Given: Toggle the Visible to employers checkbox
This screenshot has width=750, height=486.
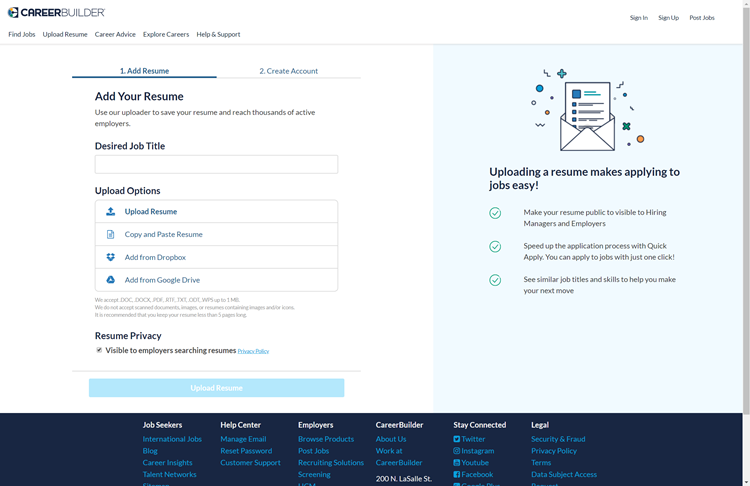Looking at the screenshot, I should (x=99, y=350).
